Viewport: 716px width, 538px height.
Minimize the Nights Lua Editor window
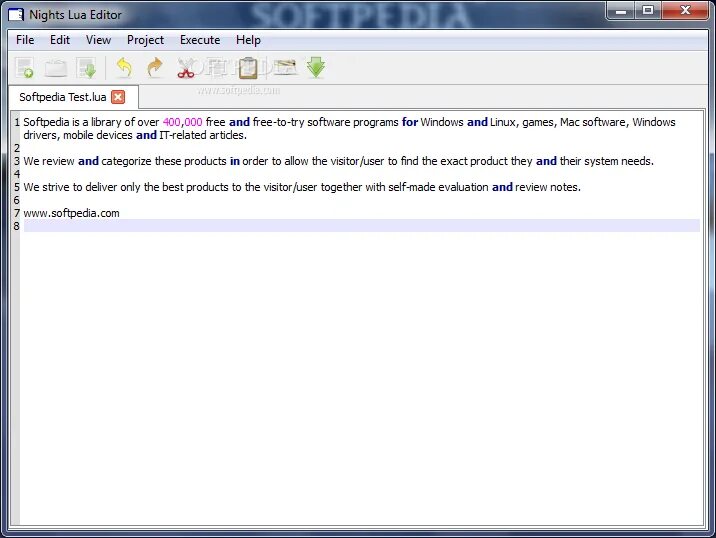[x=620, y=11]
